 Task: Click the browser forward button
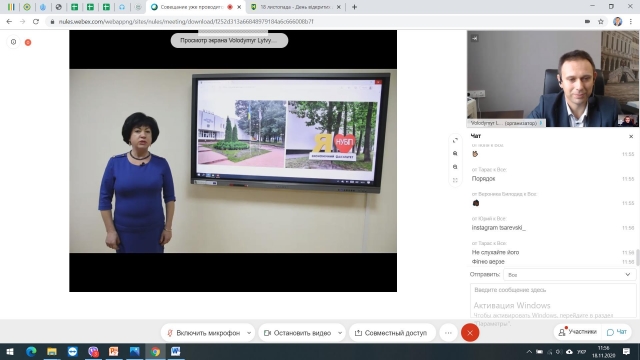(x=22, y=21)
